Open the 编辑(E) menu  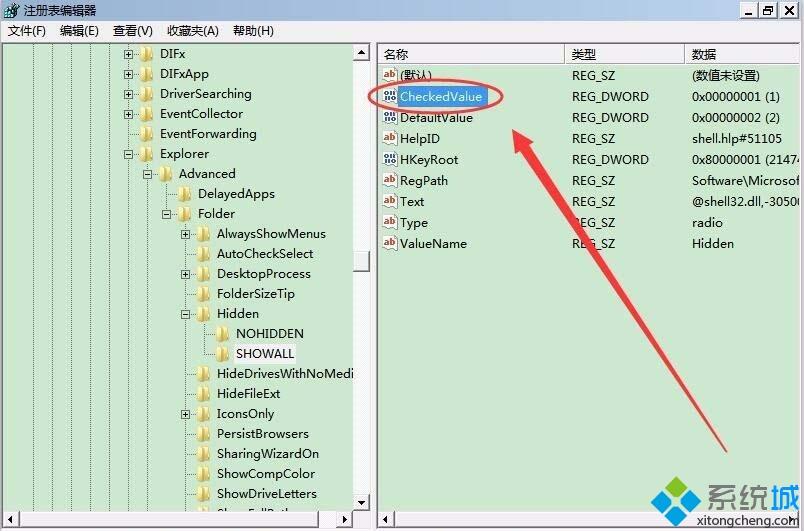79,31
